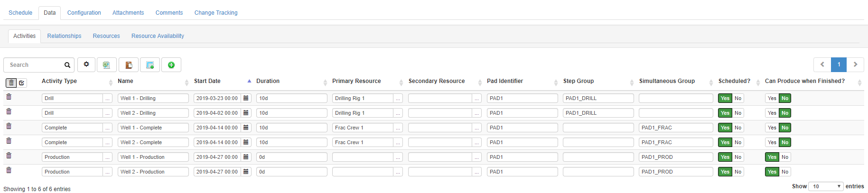Set Scheduled to No for Well 2 - Complete
The image size is (868, 193).
coord(738,142)
